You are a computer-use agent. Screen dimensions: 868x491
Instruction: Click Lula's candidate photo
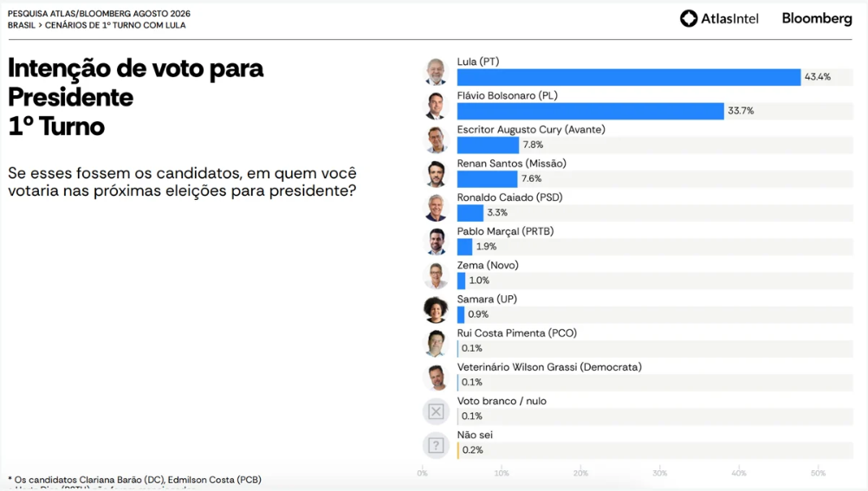point(437,72)
